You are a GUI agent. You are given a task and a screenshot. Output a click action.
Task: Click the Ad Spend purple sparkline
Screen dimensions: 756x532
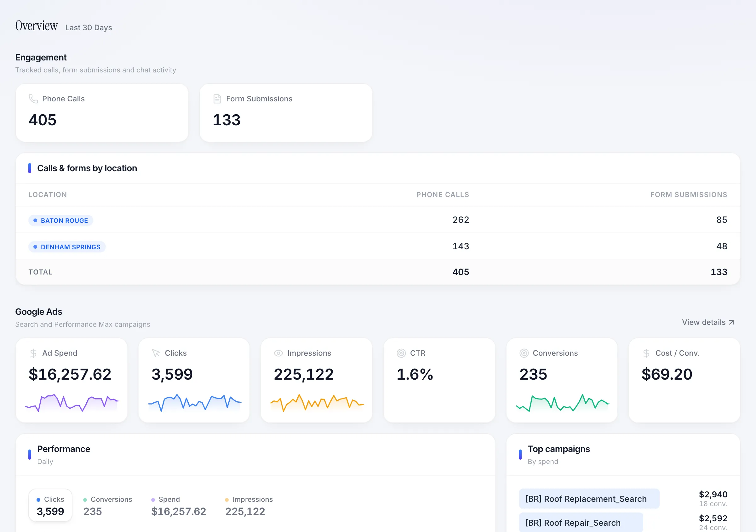point(72,403)
